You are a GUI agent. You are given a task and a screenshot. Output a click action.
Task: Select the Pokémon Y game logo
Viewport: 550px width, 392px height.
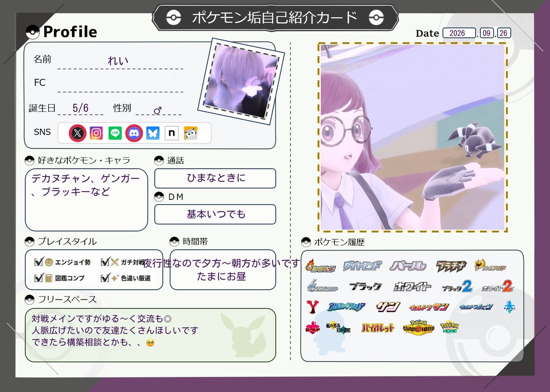click(x=312, y=306)
